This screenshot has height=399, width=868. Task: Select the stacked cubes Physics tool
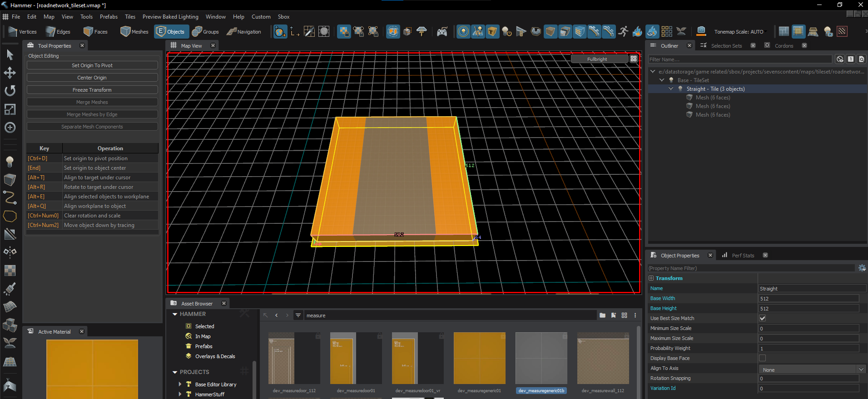[10, 325]
